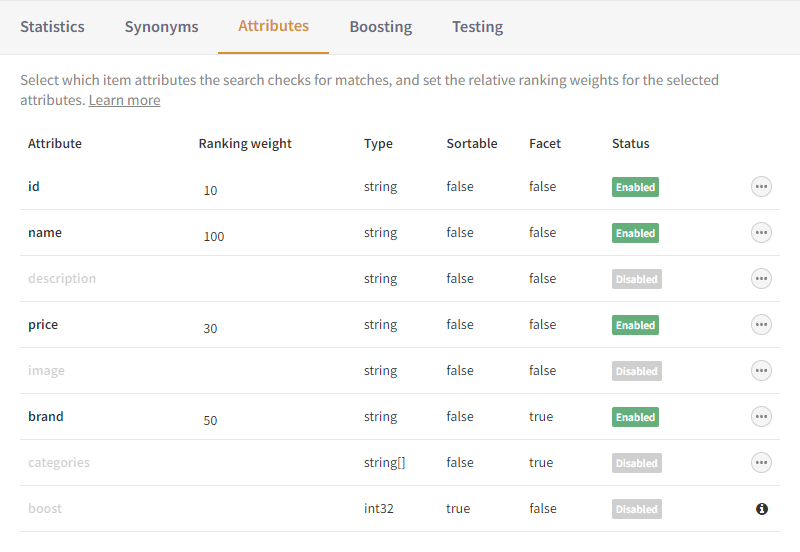Switch to the Statistics tab
The width and height of the screenshot is (800, 552).
(x=52, y=27)
